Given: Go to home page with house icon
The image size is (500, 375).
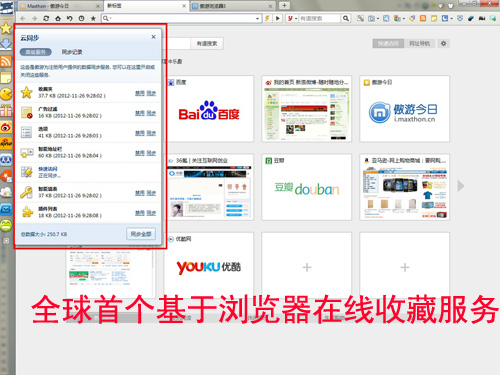Looking at the screenshot, I should click(58, 18).
